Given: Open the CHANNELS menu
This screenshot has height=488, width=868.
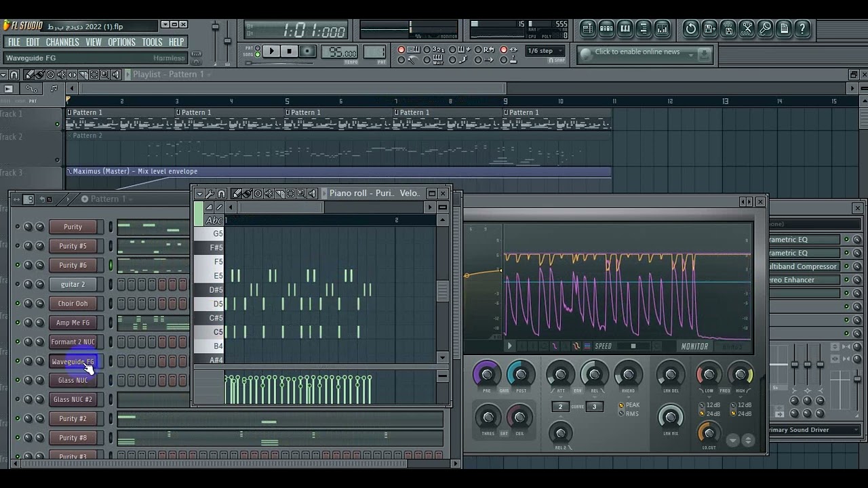Looking at the screenshot, I should [62, 42].
